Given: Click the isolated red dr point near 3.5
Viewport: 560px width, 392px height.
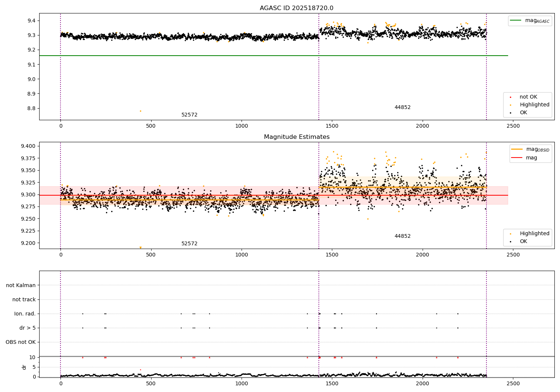Looking at the screenshot, I should (x=140, y=370).
